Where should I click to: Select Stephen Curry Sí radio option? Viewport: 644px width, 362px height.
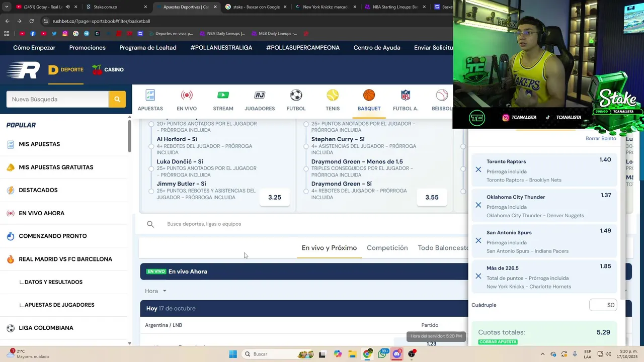(306, 146)
